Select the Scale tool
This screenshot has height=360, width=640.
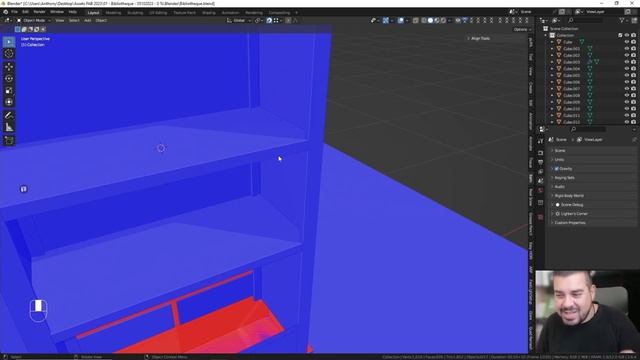[x=9, y=91]
